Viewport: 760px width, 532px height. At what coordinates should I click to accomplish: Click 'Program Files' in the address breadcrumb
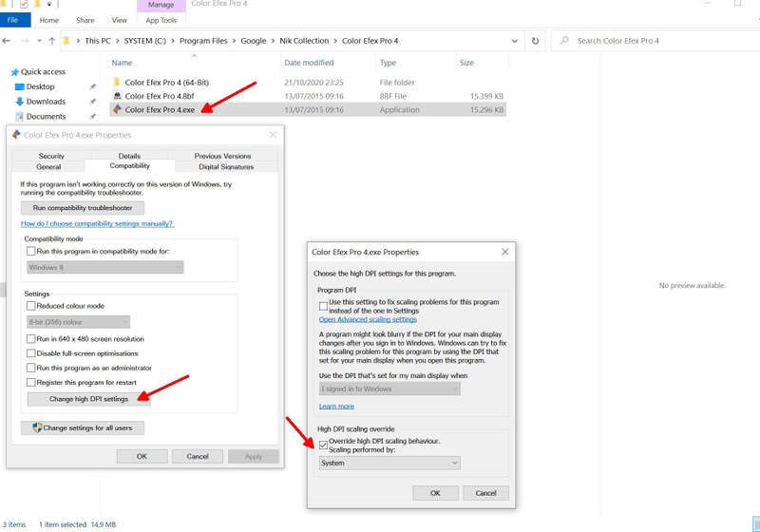click(x=203, y=41)
